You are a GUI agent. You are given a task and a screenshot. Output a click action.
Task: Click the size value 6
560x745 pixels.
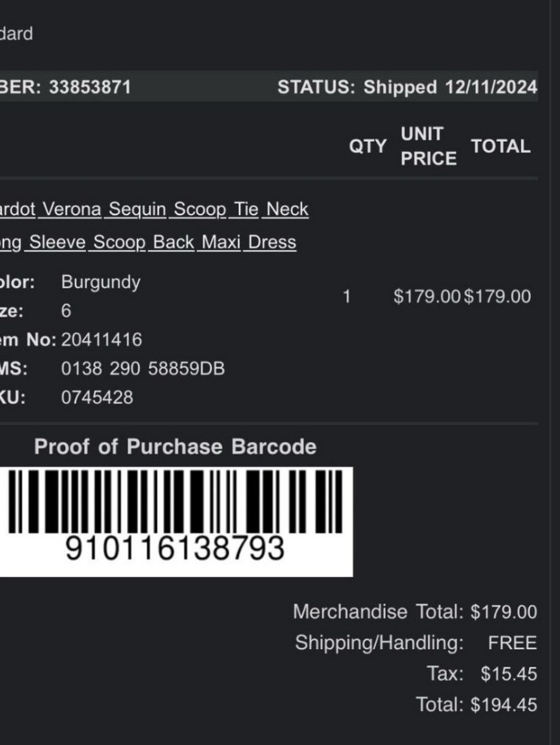pyautogui.click(x=66, y=310)
